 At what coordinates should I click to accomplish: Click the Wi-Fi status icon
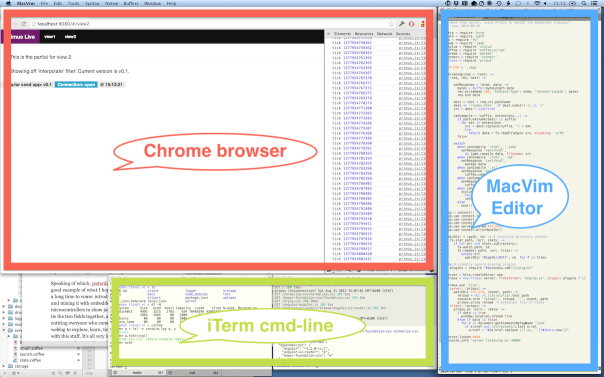click(538, 3)
